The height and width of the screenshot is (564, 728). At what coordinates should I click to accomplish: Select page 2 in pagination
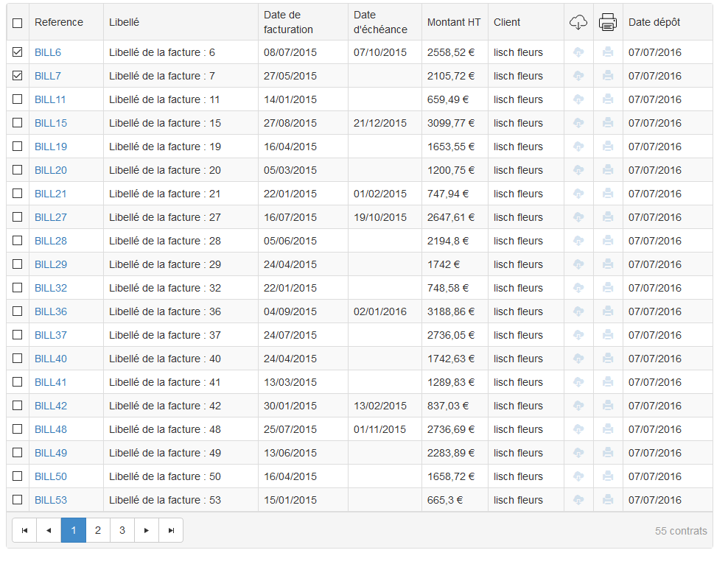pyautogui.click(x=98, y=530)
